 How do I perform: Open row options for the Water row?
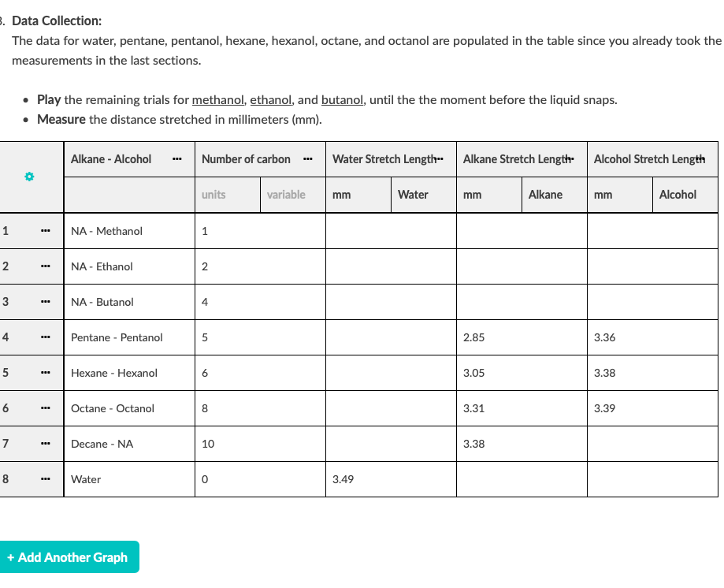[x=45, y=479]
